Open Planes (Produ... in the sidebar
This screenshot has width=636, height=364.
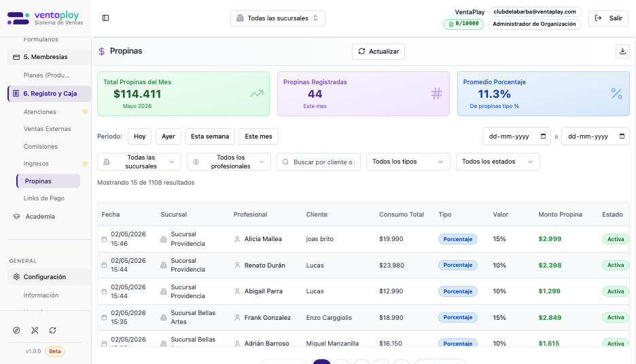[47, 75]
